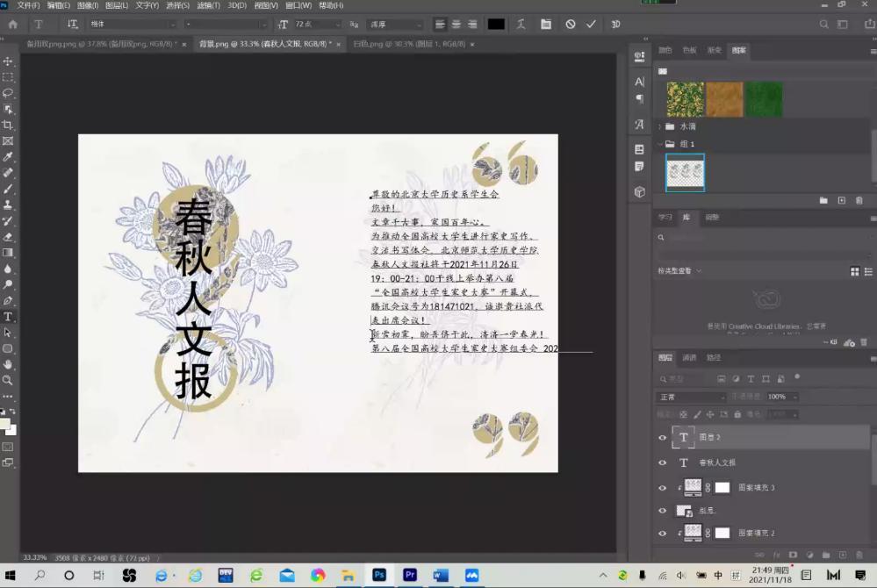
Task: Cancel current text edits in options bar
Action: [571, 25]
